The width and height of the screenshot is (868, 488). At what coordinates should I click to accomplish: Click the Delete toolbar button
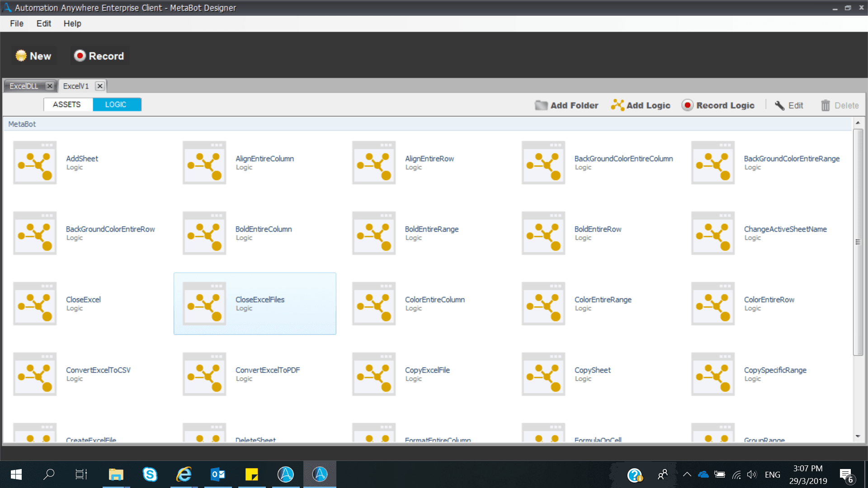[840, 105]
